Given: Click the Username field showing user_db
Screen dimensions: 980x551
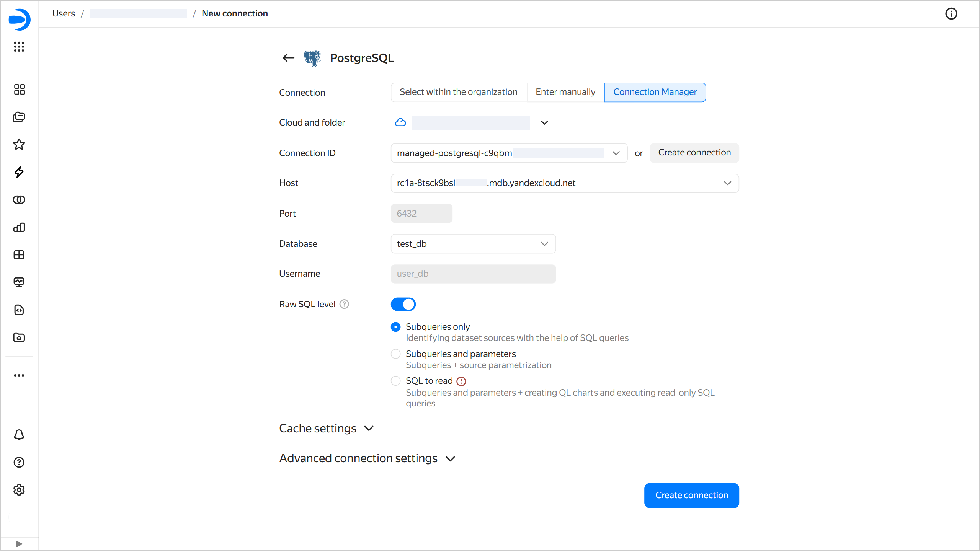Looking at the screenshot, I should 473,274.
